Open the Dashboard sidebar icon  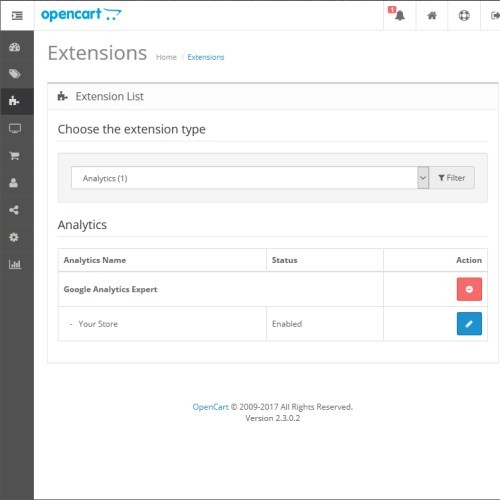[x=14, y=47]
